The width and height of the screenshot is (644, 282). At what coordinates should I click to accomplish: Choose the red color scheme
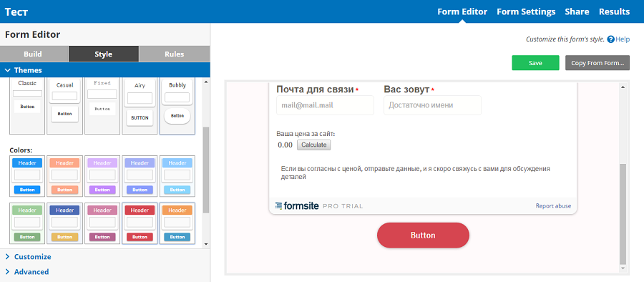point(140,223)
